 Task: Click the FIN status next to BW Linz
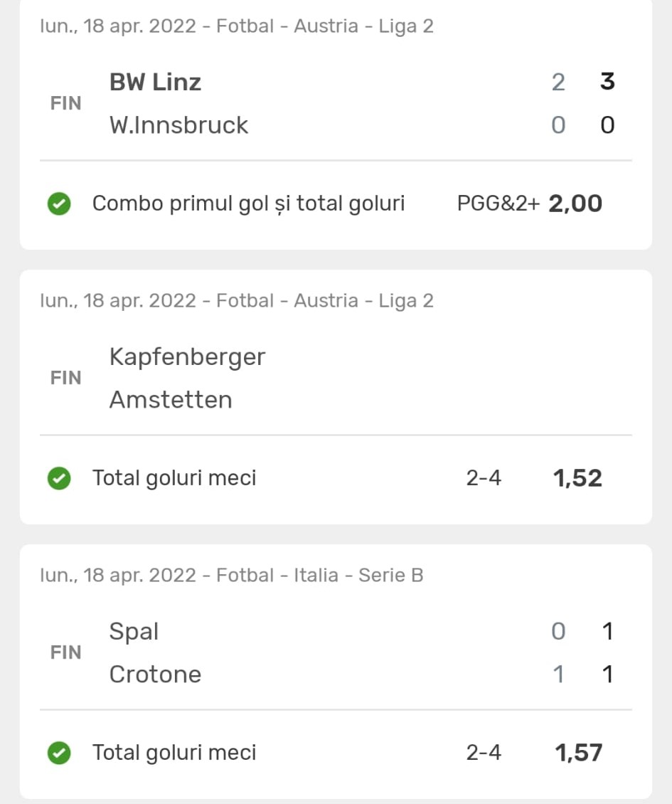[66, 104]
